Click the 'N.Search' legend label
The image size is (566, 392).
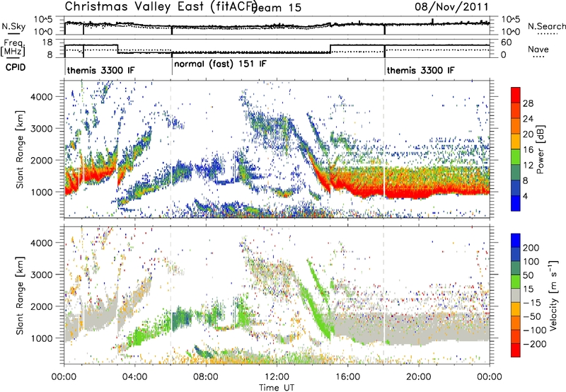click(x=546, y=26)
